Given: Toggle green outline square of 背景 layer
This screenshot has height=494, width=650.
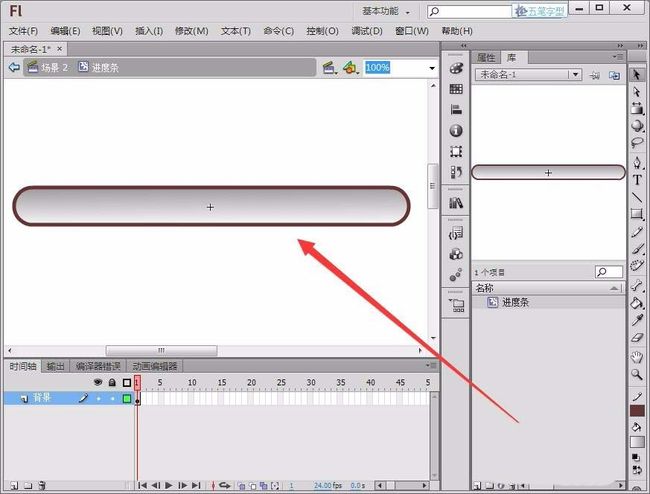Looking at the screenshot, I should click(127, 399).
